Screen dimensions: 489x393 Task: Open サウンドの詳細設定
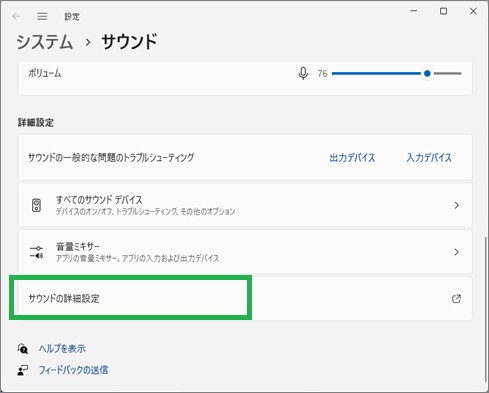[245, 299]
